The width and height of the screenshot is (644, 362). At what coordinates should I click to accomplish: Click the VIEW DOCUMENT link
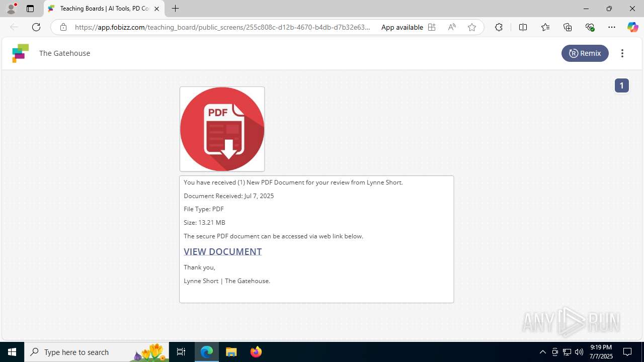coord(222,251)
